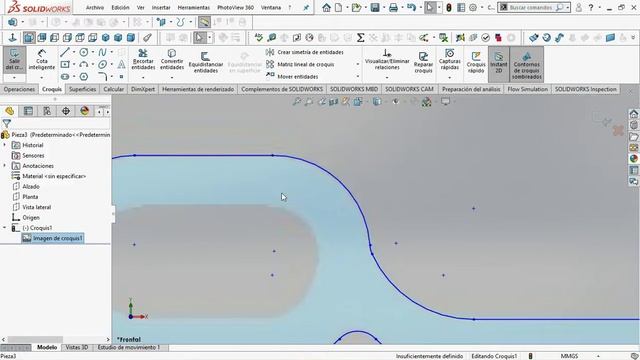Open the PhotoView 360 menu
Image resolution: width=640 pixels, height=360 pixels.
coord(236,7)
